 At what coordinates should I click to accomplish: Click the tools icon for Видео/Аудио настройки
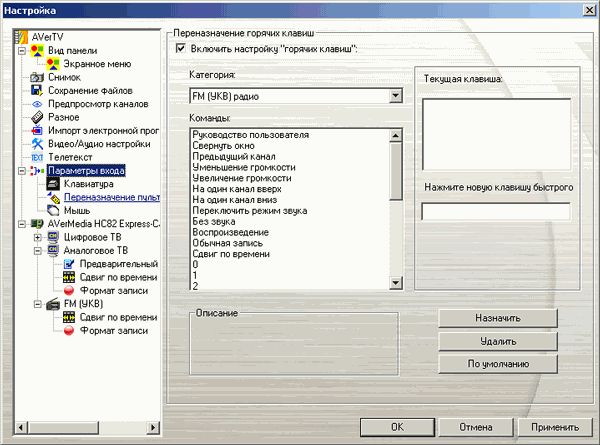[x=37, y=144]
